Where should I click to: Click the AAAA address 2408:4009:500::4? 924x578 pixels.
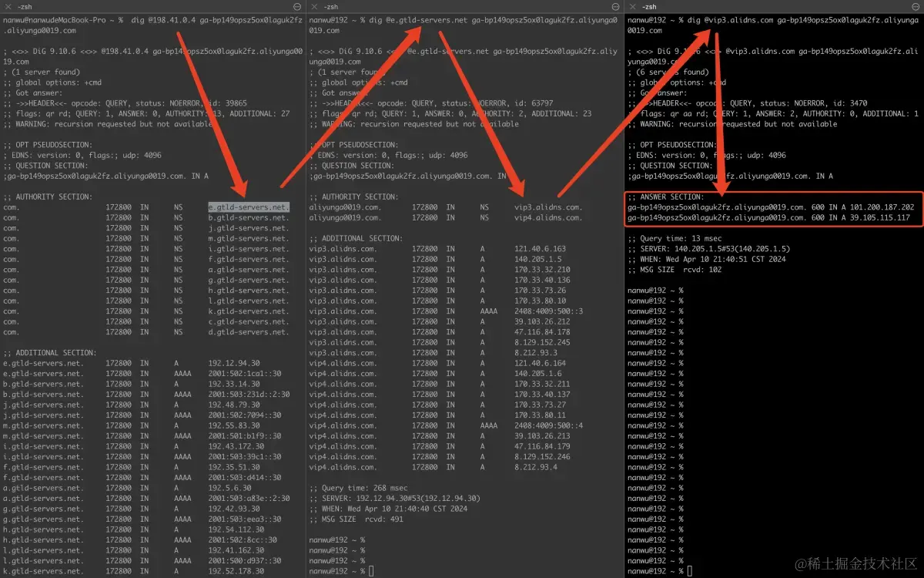549,425
